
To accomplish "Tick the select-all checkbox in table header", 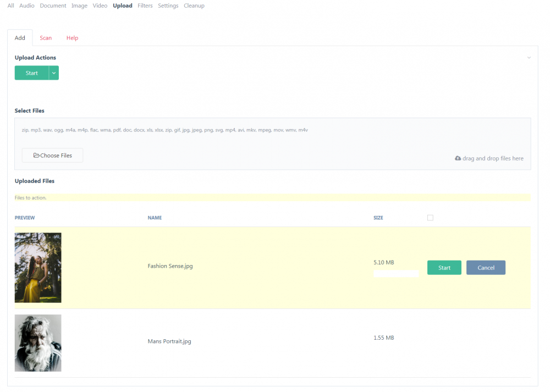I will click(x=430, y=218).
